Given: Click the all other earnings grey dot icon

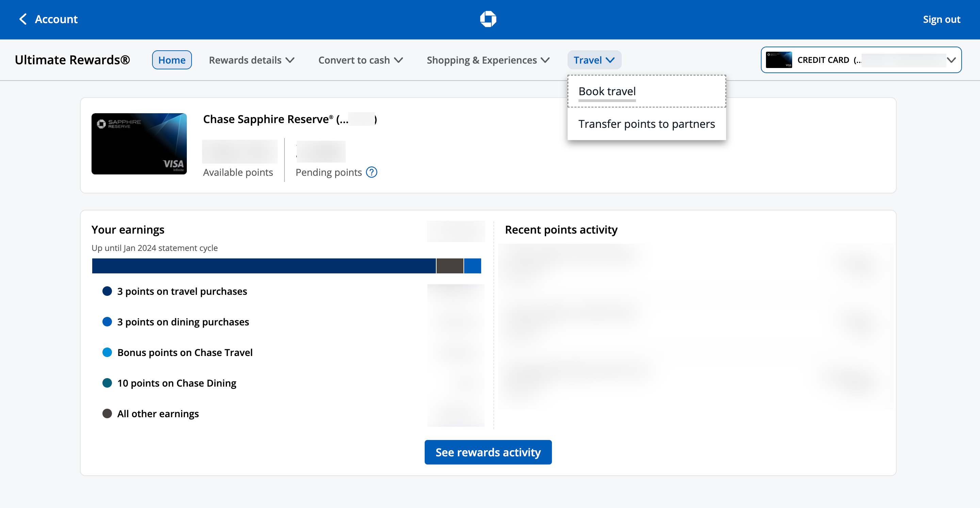Looking at the screenshot, I should tap(106, 413).
